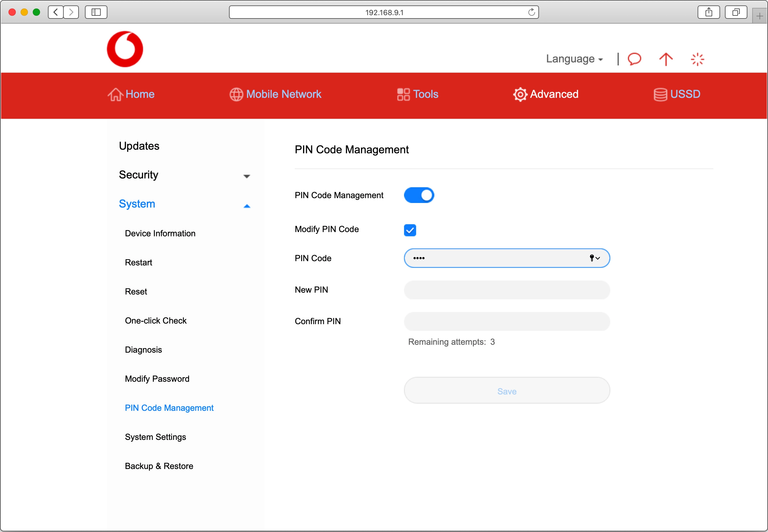Toggle Safari sidebar icon
Screen dimensions: 768x532
[x=96, y=12]
